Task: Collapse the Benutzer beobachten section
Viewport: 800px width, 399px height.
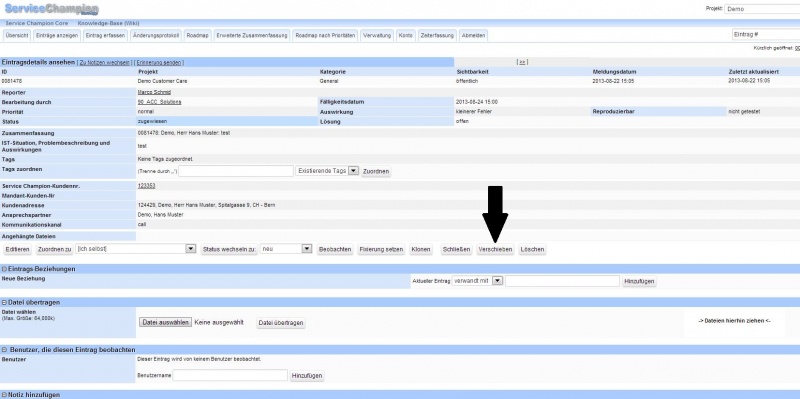Action: tap(5, 350)
